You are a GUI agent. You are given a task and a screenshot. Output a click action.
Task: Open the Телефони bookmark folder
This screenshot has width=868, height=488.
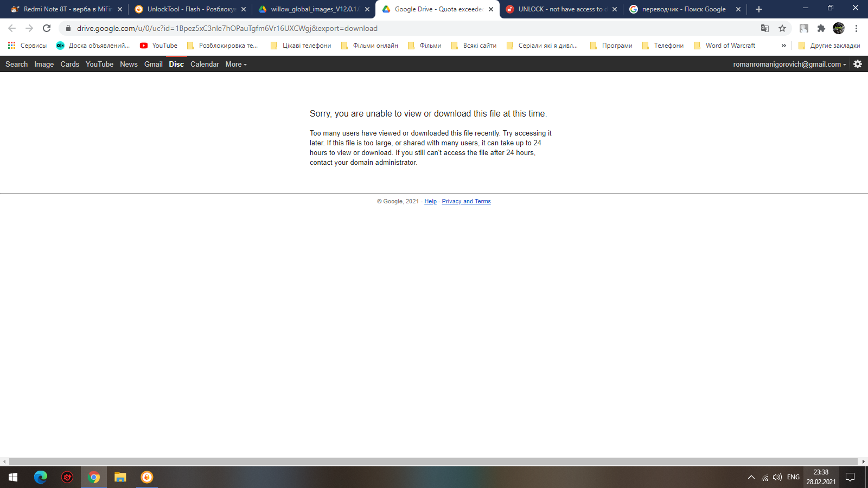[662, 46]
